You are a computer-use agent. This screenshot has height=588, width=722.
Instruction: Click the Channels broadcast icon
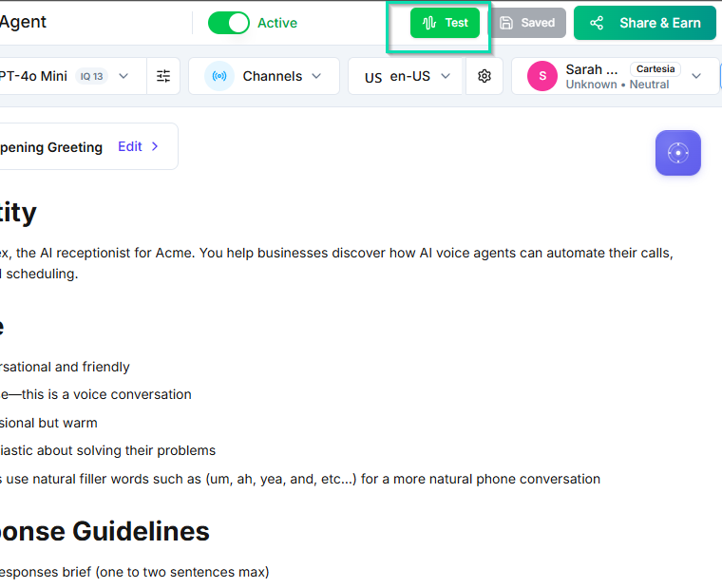219,76
